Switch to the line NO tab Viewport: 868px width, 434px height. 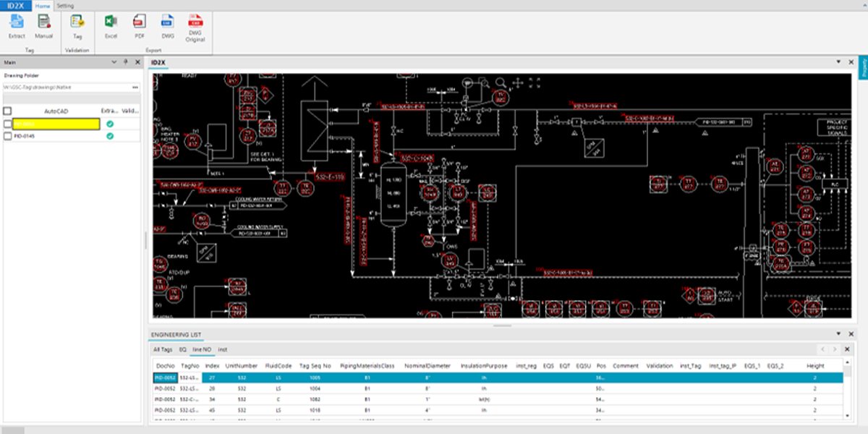[x=202, y=349]
